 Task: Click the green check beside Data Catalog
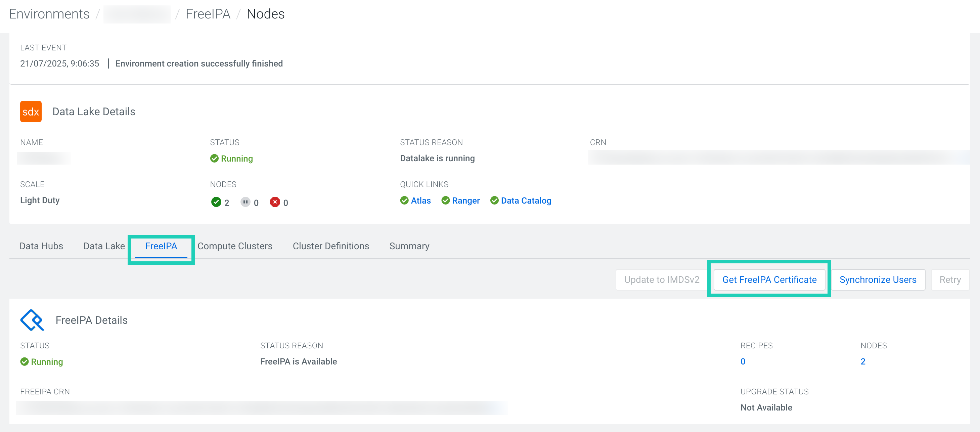coord(494,201)
